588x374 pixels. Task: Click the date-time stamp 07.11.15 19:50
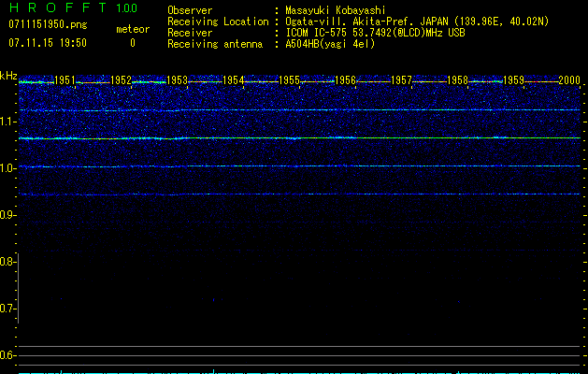47,43
